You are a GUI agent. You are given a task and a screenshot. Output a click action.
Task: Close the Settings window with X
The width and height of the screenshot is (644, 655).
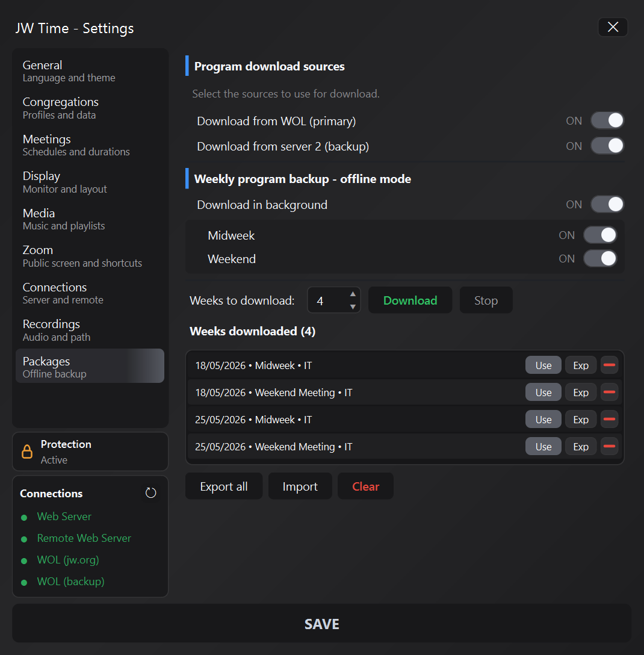point(613,27)
